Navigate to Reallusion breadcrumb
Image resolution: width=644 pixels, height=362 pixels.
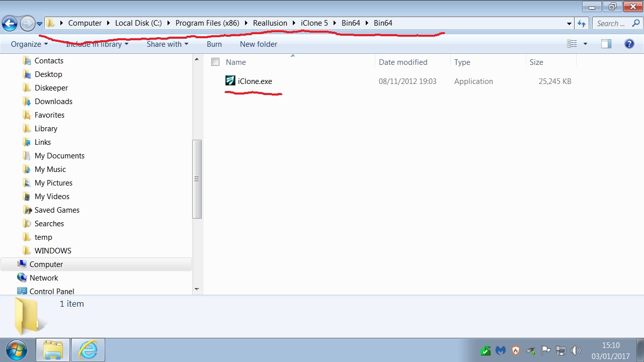270,23
